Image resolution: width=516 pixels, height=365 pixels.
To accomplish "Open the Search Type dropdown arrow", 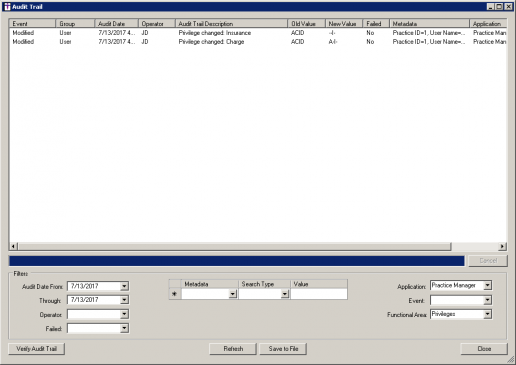I will pyautogui.click(x=285, y=294).
